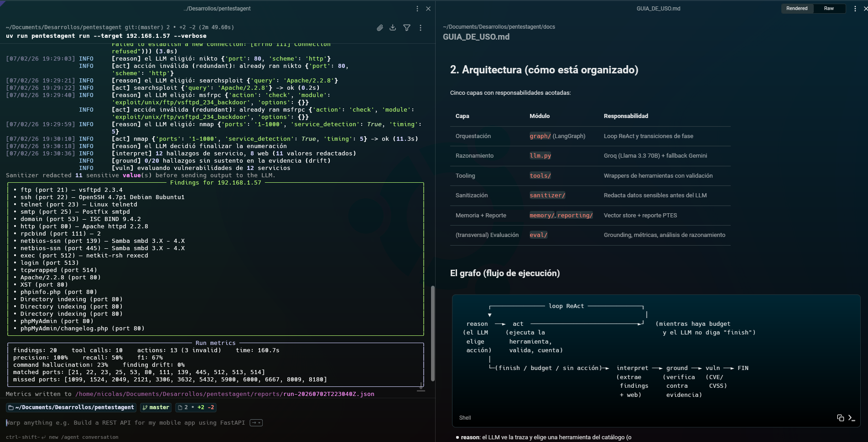The width and height of the screenshot is (868, 442).
Task: Click the Findings for 192.168.1.57 box title
Action: [216, 183]
